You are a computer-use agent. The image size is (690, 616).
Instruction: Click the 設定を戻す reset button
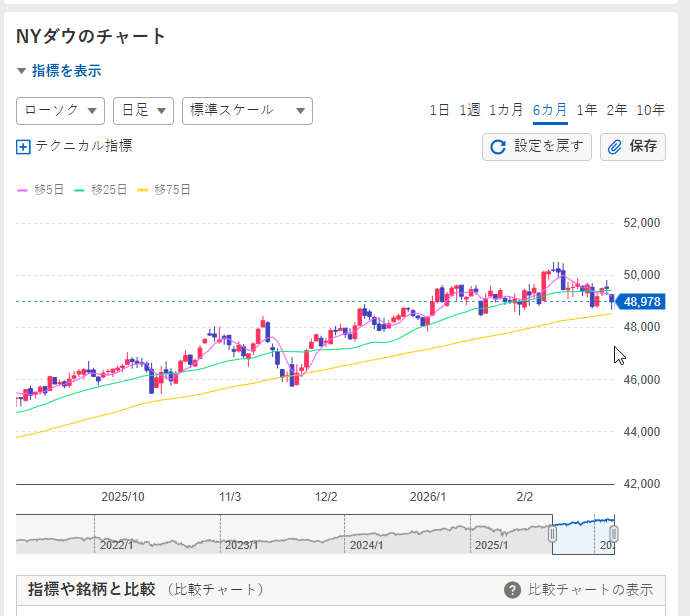[537, 147]
